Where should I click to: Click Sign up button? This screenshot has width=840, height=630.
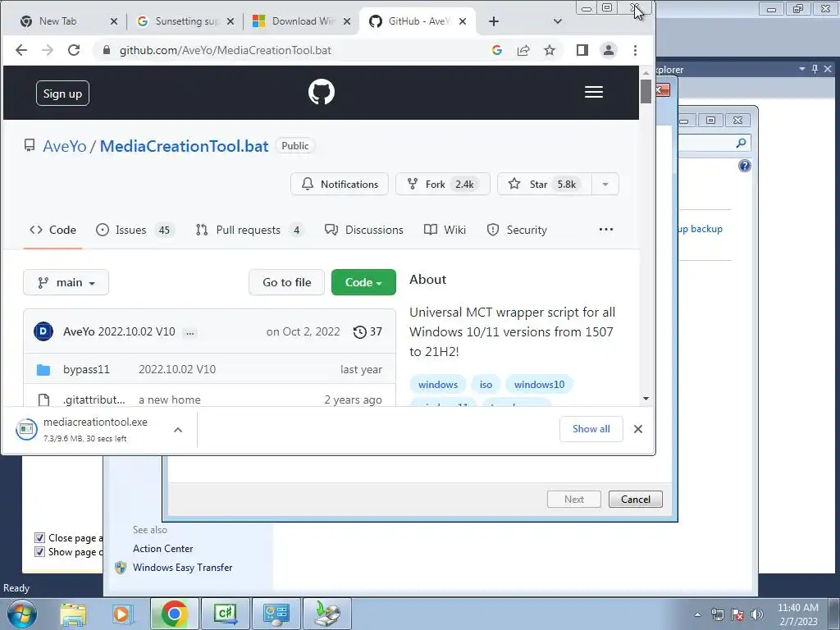(x=62, y=94)
